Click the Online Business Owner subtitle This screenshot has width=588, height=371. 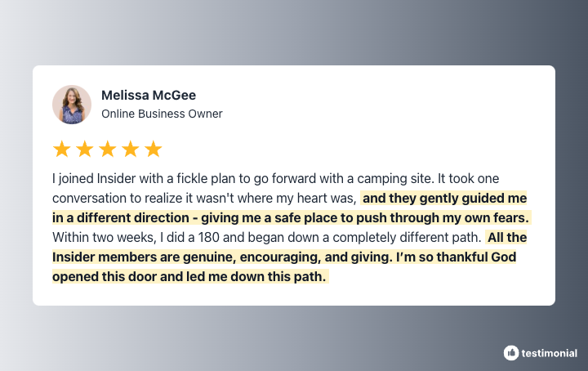(162, 114)
